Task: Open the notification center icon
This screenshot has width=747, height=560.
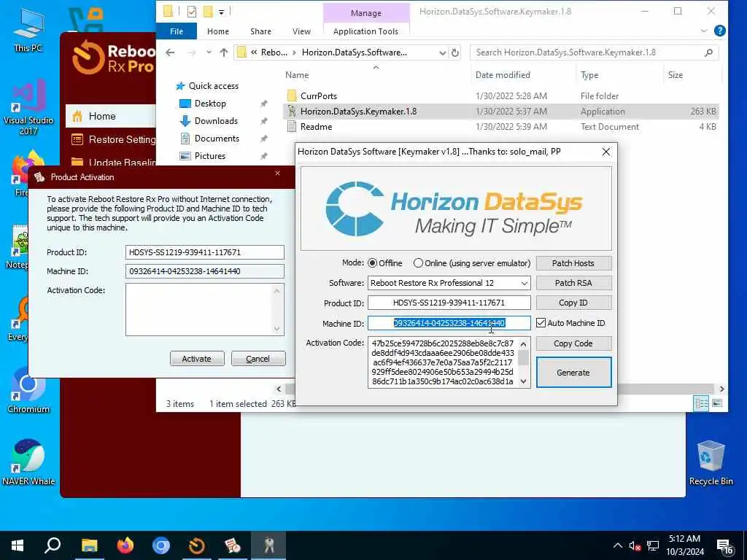Action: (724, 546)
